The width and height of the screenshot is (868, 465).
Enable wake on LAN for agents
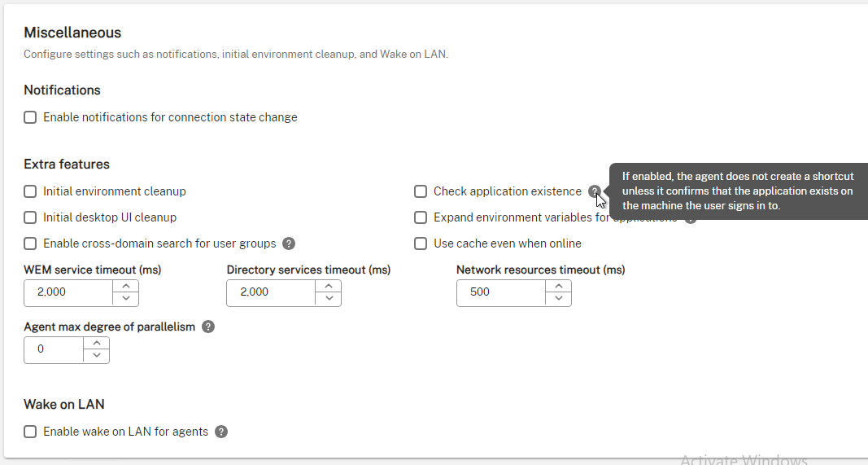[30, 431]
